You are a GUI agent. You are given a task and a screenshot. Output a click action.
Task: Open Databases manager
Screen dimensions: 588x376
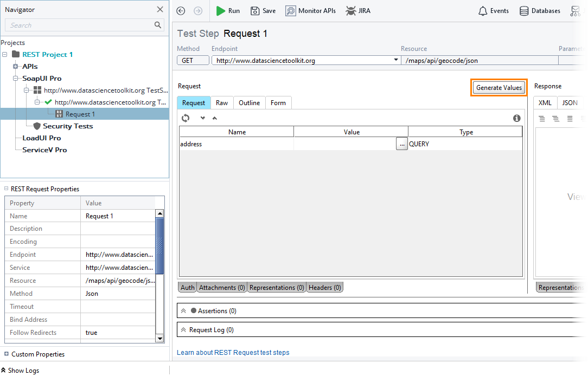click(540, 11)
